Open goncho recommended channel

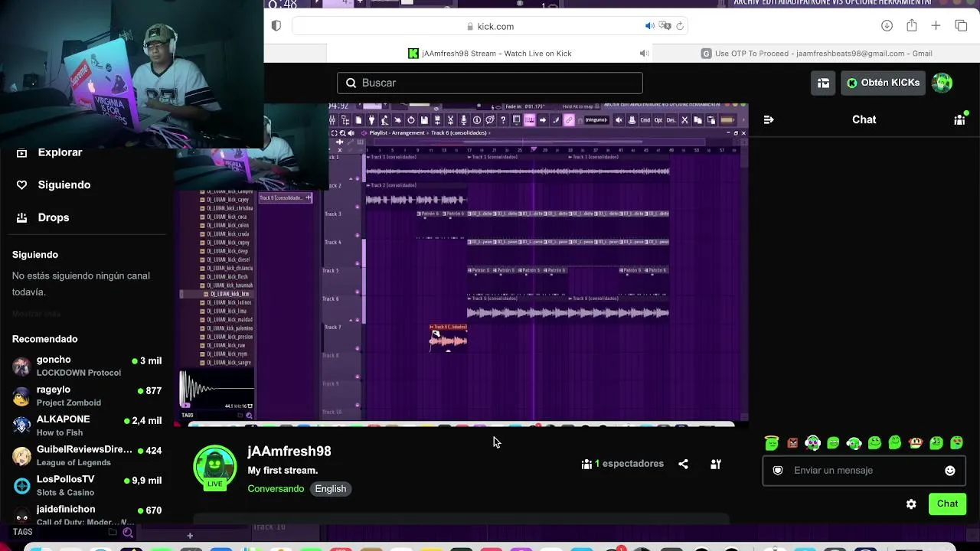[87, 366]
